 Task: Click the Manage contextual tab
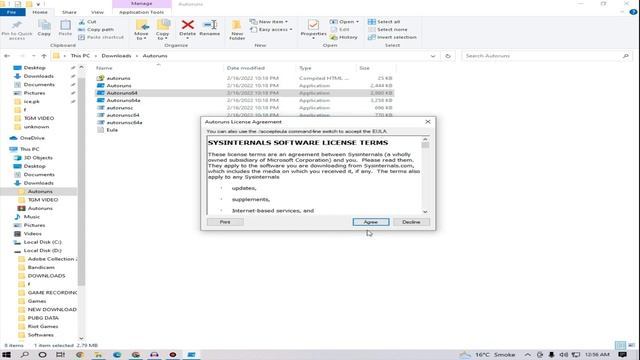coord(142,4)
